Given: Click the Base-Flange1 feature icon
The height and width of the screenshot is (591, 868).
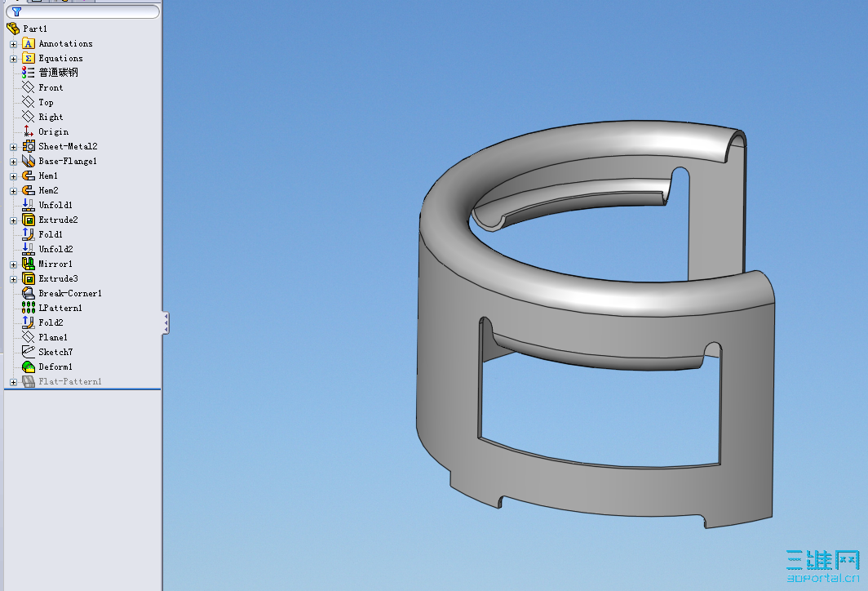Looking at the screenshot, I should [x=29, y=161].
